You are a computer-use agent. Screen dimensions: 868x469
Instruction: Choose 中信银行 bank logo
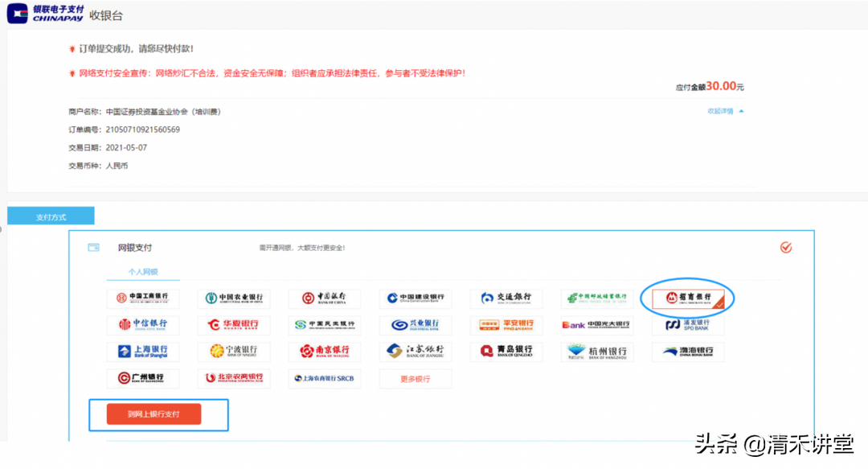(x=143, y=325)
